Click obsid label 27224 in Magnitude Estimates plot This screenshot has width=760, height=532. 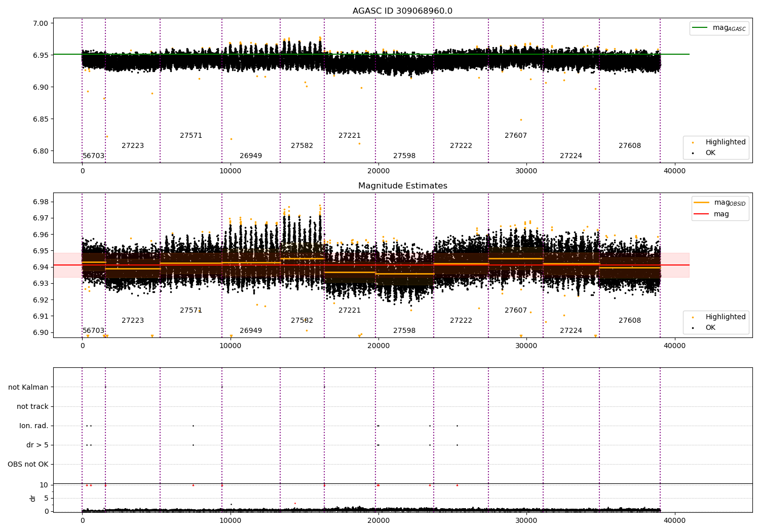[571, 331]
